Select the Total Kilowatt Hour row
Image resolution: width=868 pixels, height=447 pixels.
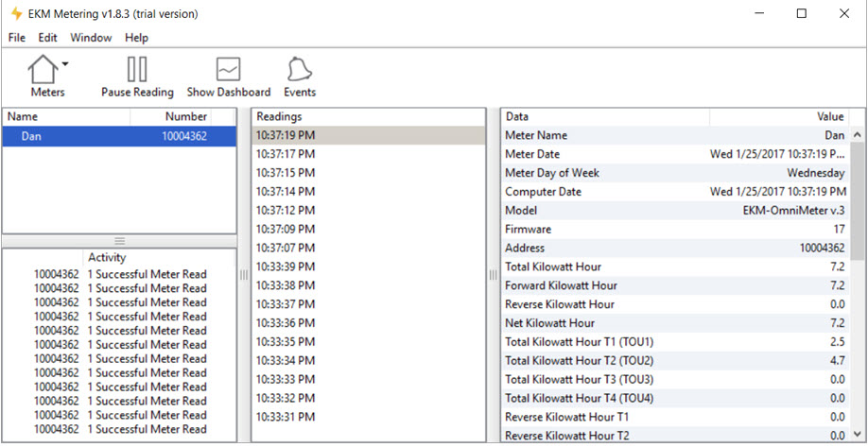click(553, 266)
